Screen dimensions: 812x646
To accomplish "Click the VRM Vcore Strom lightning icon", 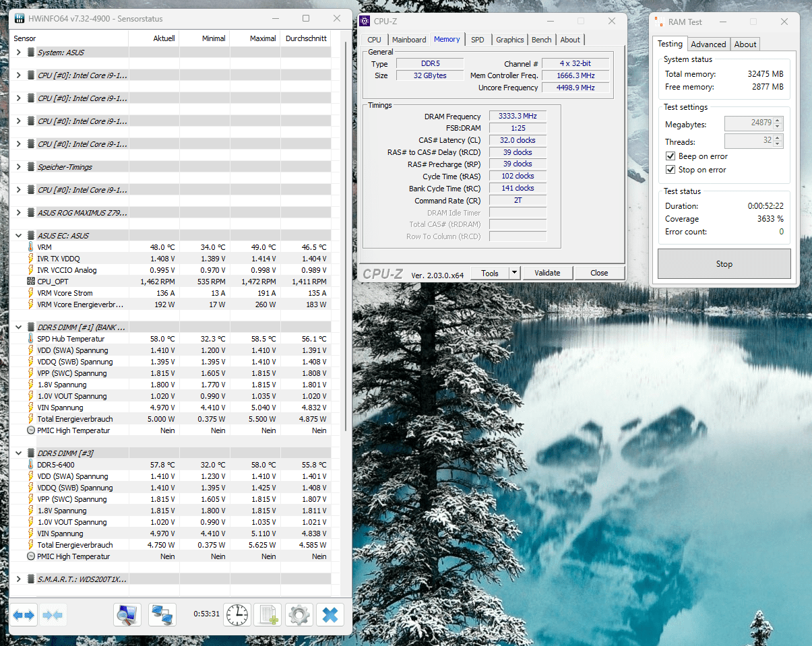I will tap(31, 293).
